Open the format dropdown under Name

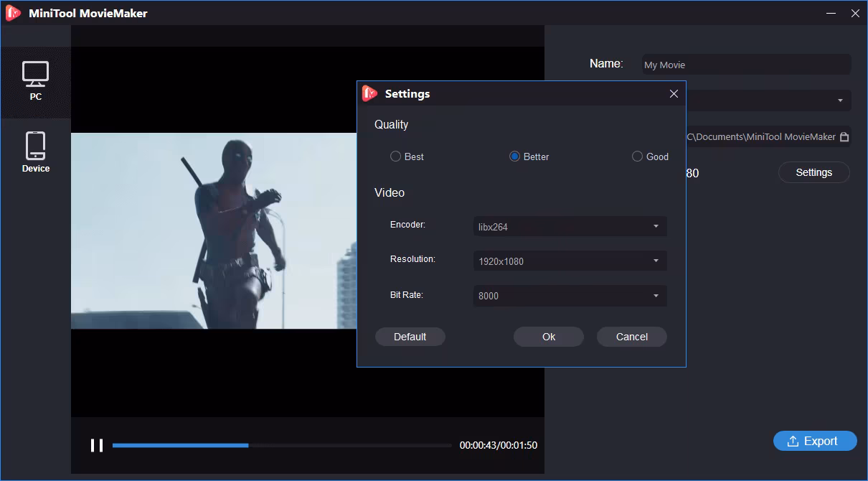pyautogui.click(x=768, y=101)
